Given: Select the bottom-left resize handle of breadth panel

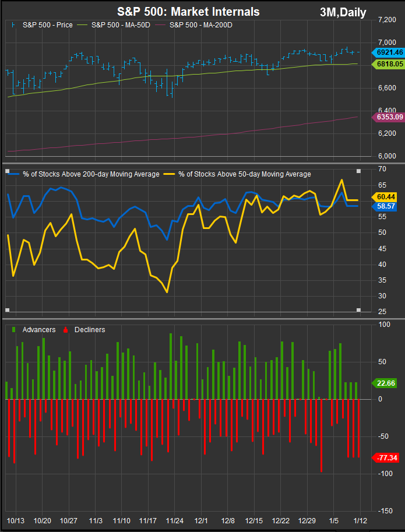Looking at the screenshot, I should [7, 310].
